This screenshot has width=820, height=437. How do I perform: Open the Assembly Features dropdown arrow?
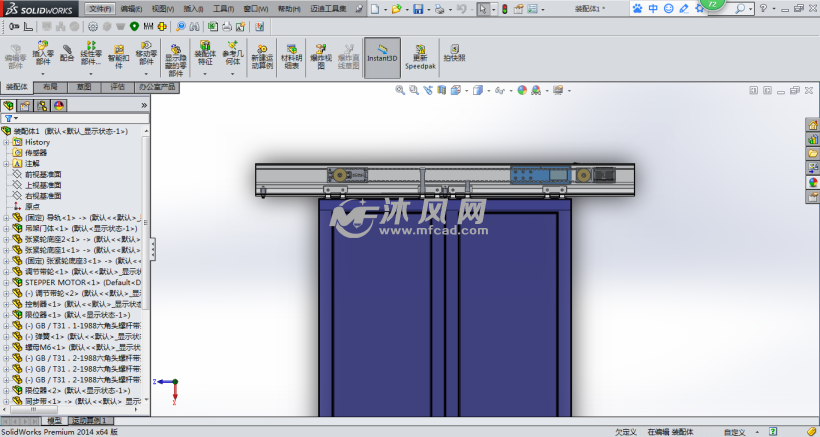pos(205,74)
